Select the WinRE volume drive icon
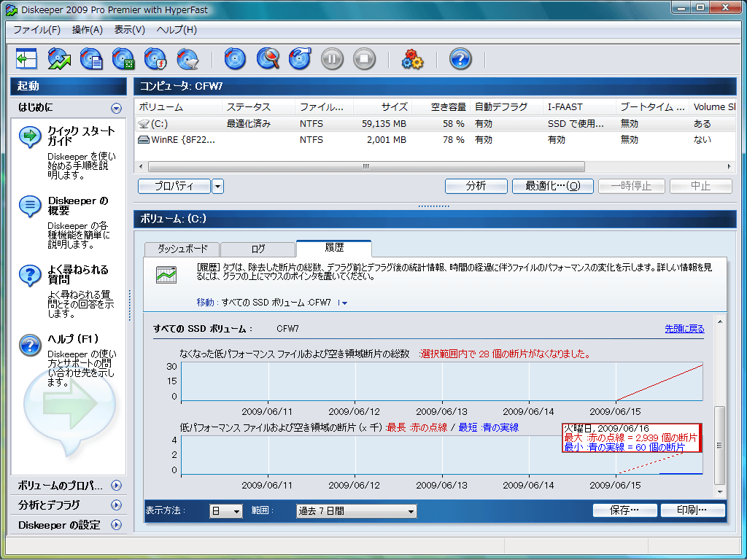 click(144, 140)
